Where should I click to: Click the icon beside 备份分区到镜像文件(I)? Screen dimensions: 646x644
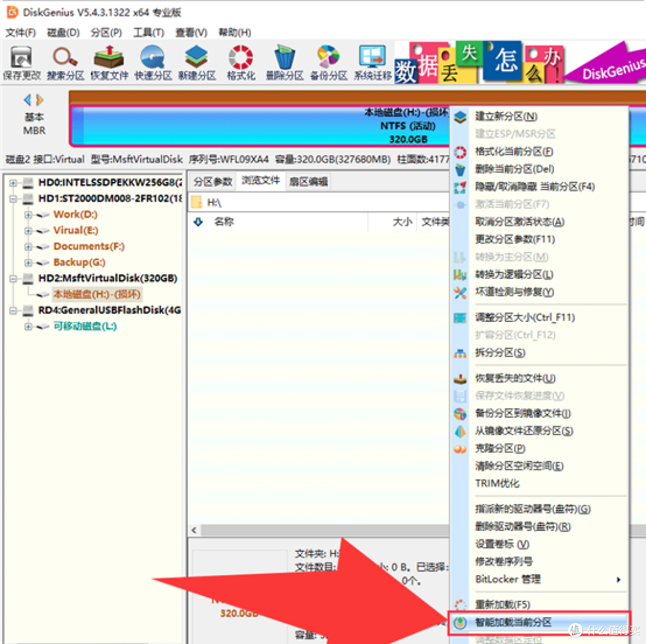tap(460, 414)
